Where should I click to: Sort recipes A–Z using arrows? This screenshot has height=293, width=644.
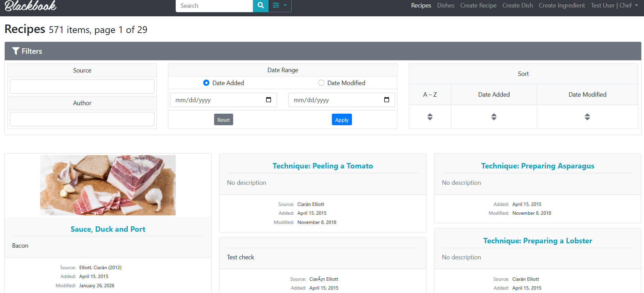pos(430,117)
